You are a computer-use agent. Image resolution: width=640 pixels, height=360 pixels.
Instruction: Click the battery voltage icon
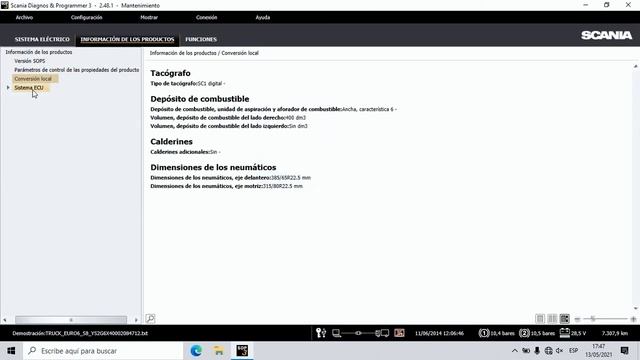click(x=564, y=333)
